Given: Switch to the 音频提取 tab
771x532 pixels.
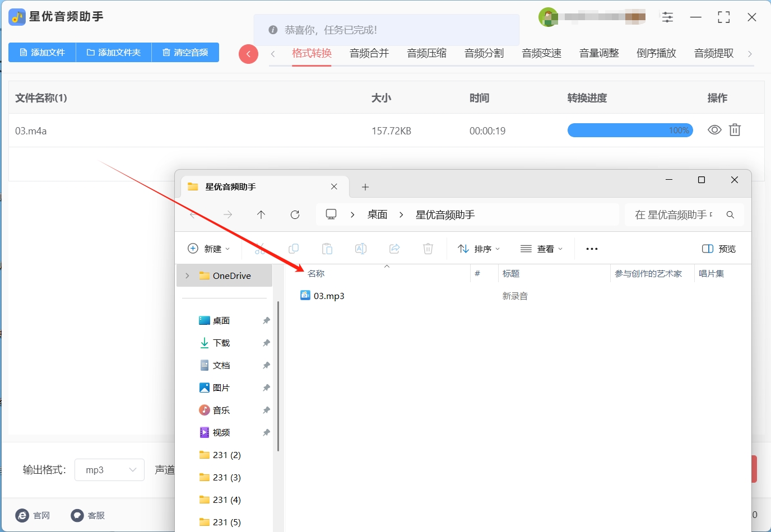Looking at the screenshot, I should [x=714, y=53].
